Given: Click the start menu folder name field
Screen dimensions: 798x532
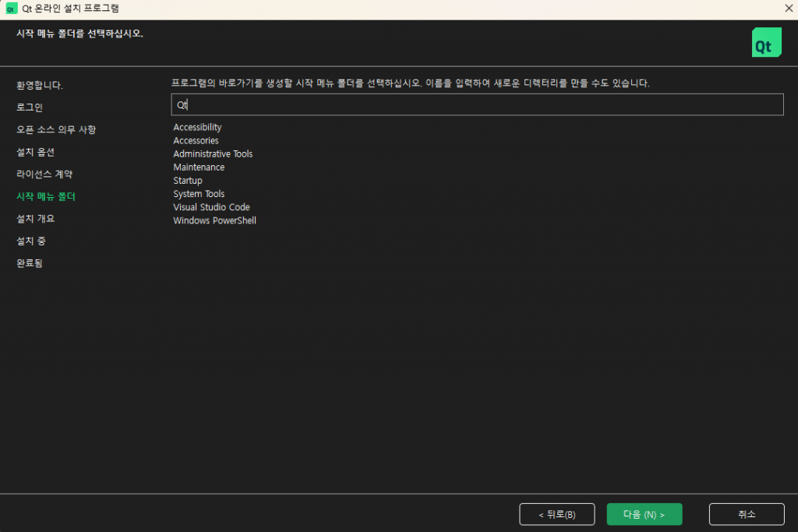Looking at the screenshot, I should pos(477,104).
